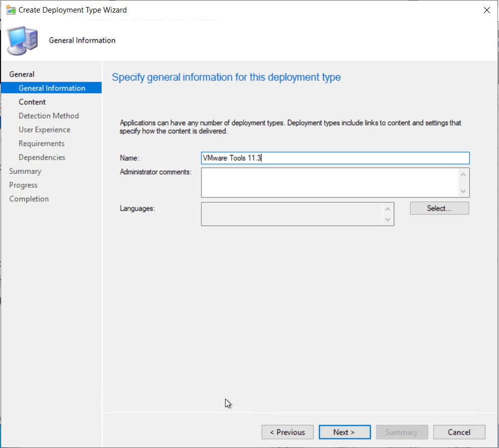Image resolution: width=499 pixels, height=448 pixels.
Task: Select the Completion step in the sidebar
Action: coord(29,199)
